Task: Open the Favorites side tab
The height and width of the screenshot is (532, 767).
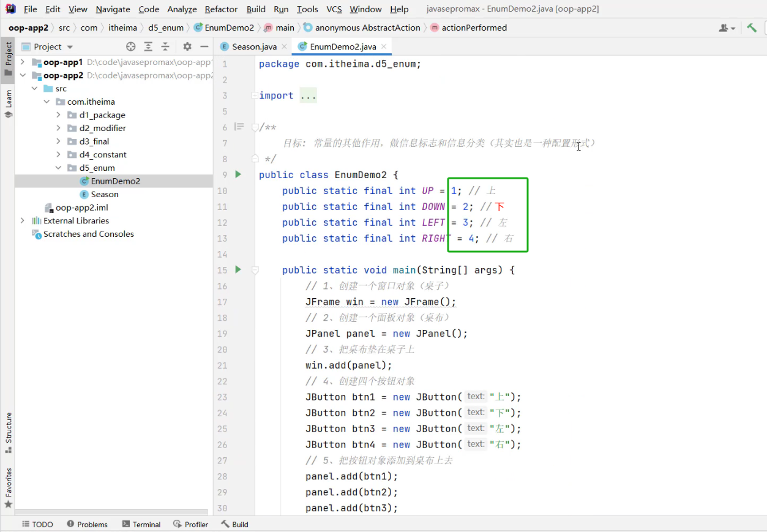Action: coord(8,488)
